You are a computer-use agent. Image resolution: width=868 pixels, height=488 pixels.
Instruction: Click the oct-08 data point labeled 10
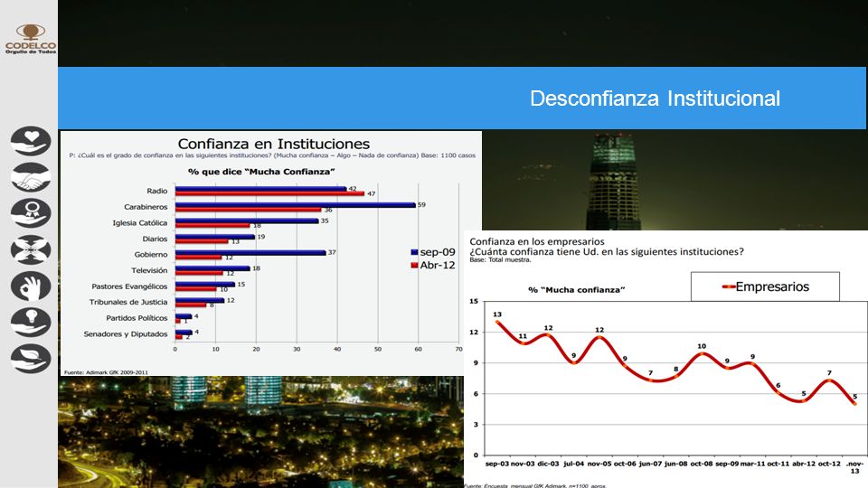click(702, 353)
